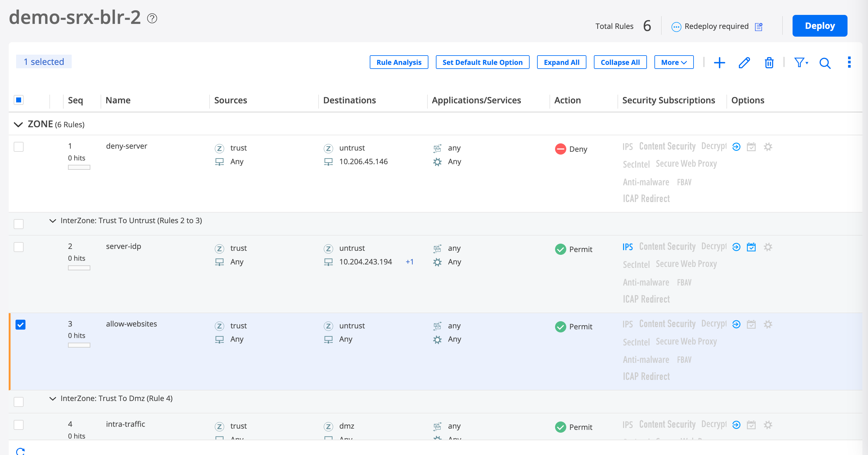Screen dimensions: 868x455
Task: Click the pencil edit icon in toolbar
Action: pos(744,63)
